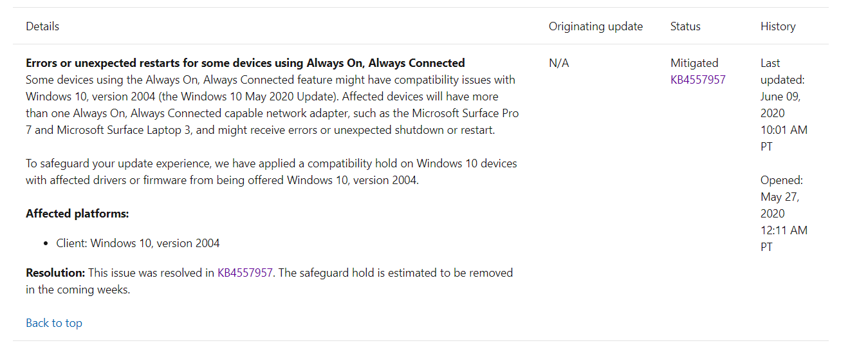Click the Mitigated status text
The image size is (868, 343).
(x=694, y=63)
